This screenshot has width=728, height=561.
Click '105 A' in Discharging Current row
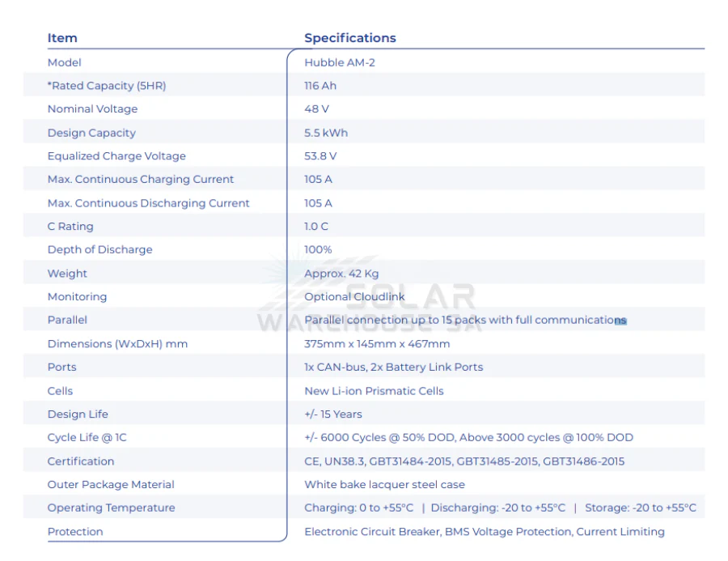(318, 203)
